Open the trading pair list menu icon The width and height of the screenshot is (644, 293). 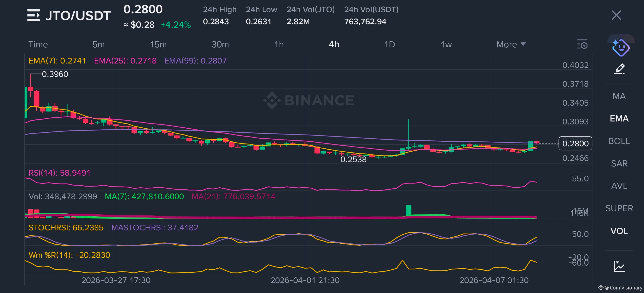(x=34, y=15)
